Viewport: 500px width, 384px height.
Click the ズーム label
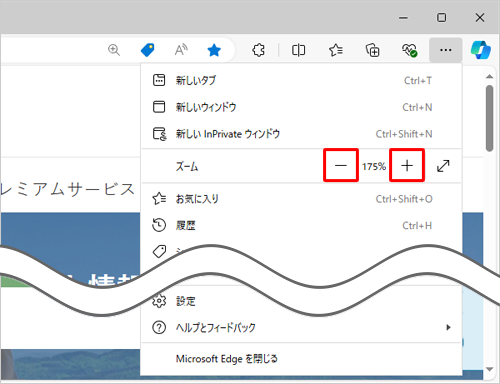point(187,166)
